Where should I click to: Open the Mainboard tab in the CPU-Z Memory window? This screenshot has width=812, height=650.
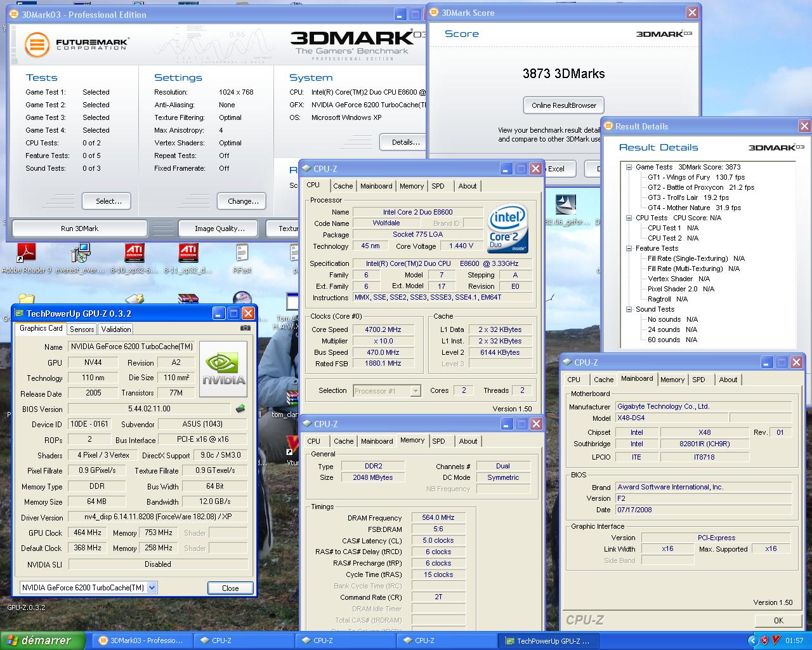click(x=377, y=441)
